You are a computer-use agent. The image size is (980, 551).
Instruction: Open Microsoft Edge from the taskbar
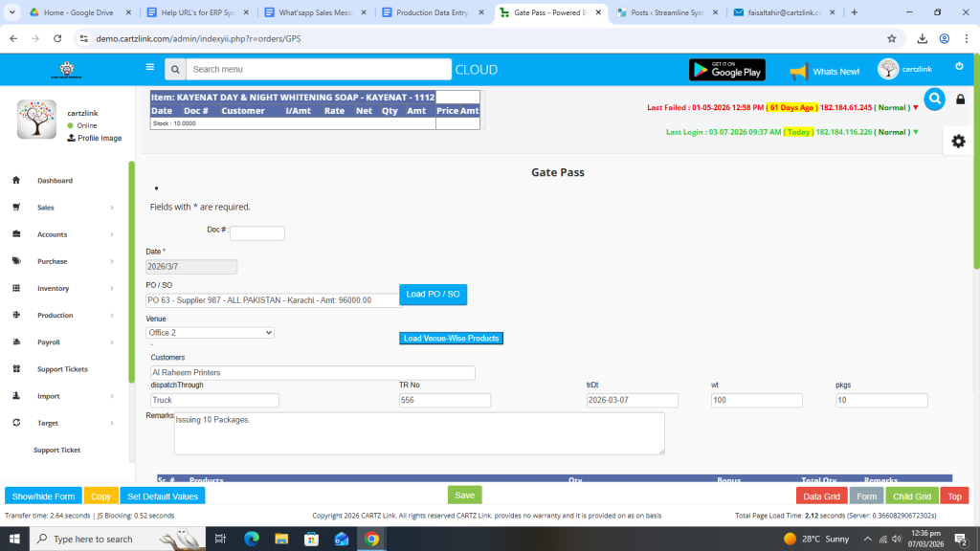[252, 539]
